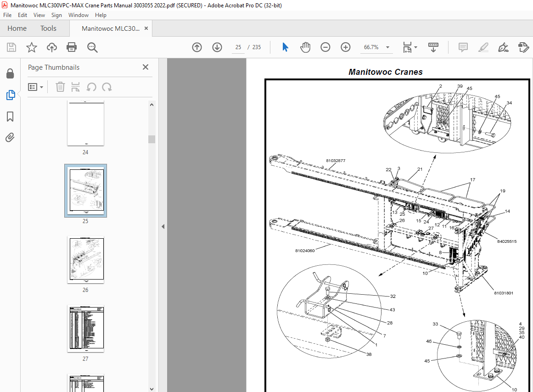The image size is (533, 392).
Task: Click the Save file icon
Action: click(11, 47)
